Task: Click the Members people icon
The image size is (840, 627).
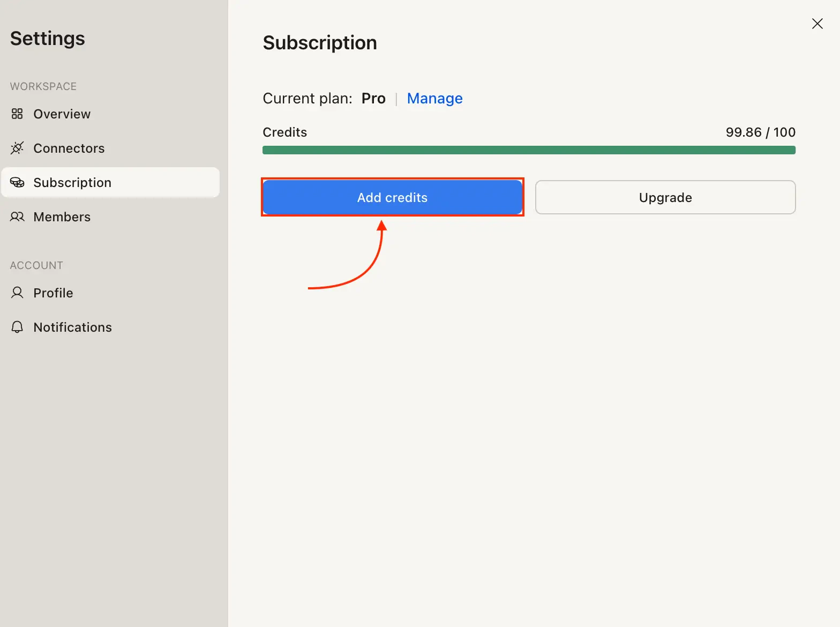Action: click(17, 217)
